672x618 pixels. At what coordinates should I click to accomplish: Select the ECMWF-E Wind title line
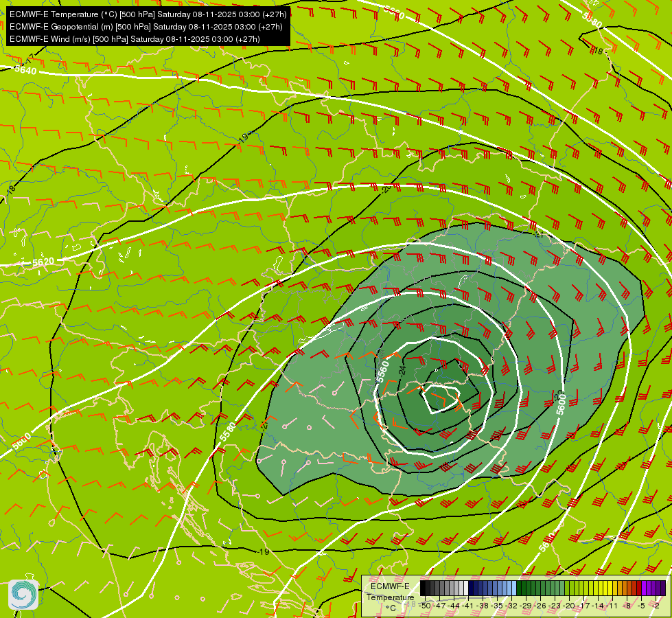tap(135, 39)
